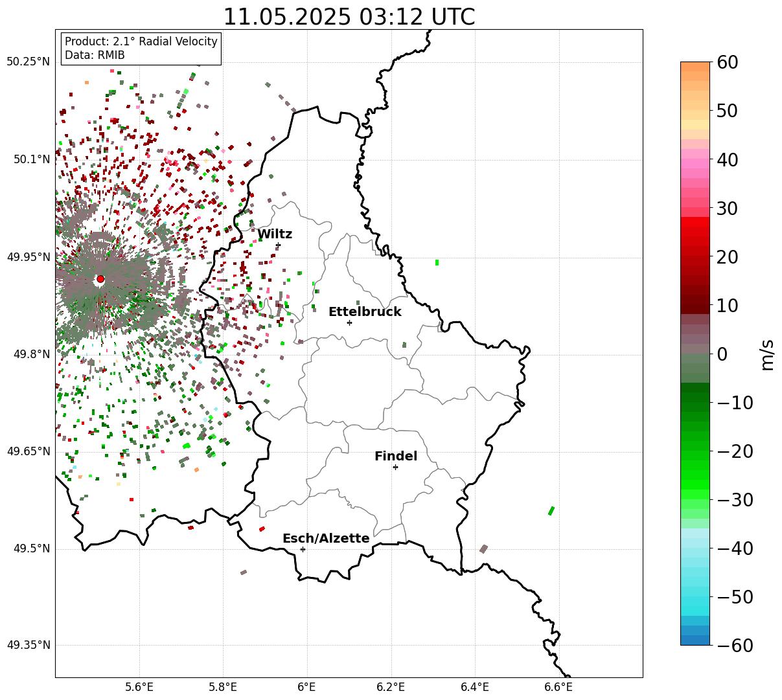Click the 6.6°E longitude tick label
The image size is (782, 700).
pyautogui.click(x=559, y=688)
